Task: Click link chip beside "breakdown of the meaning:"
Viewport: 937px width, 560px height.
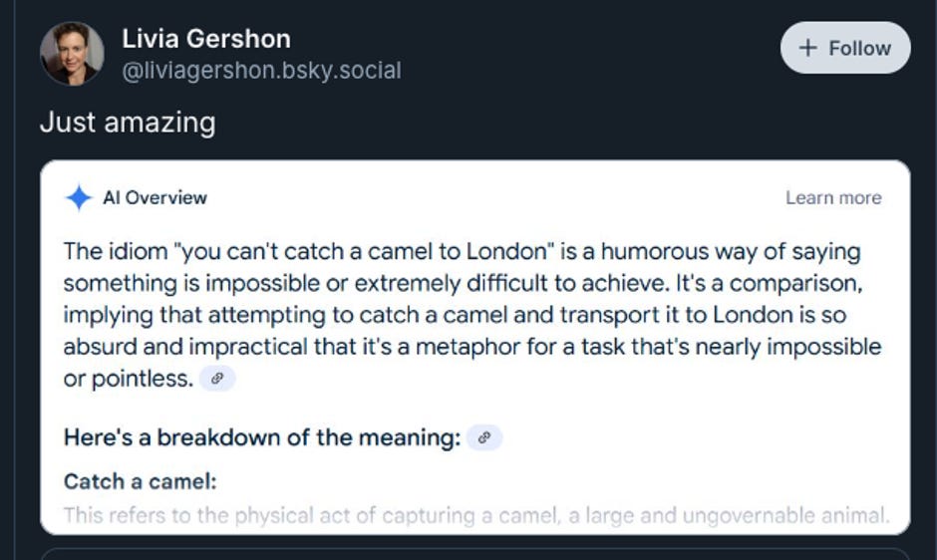Action: [484, 437]
